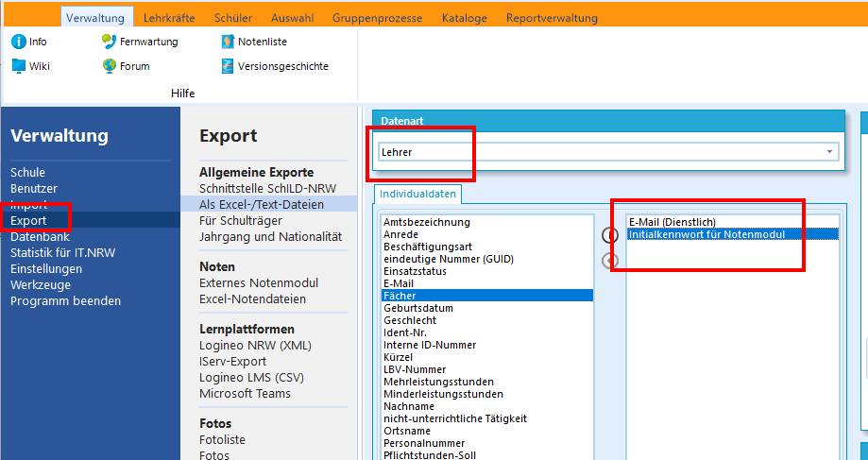
Task: Open the Gruppenprozesse ribbon tab
Action: point(377,18)
